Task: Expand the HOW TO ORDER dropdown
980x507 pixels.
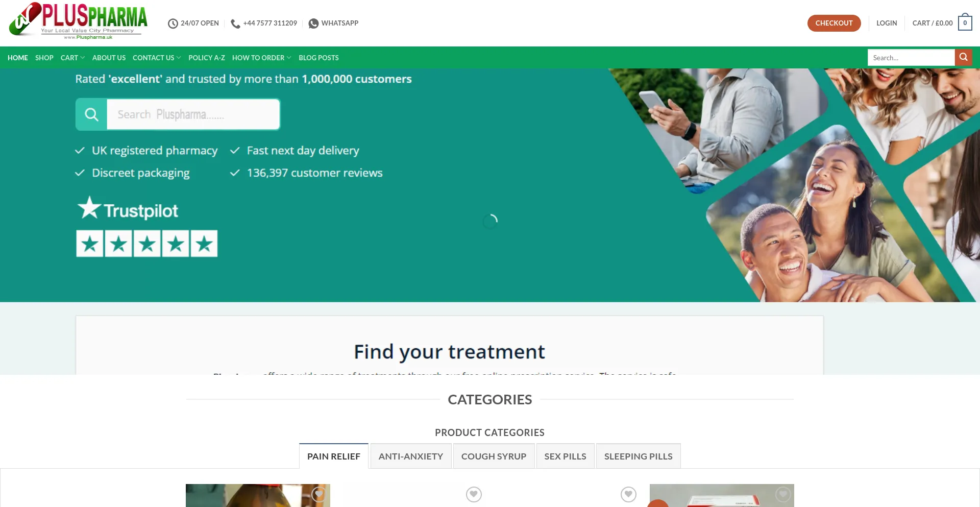Action: [x=261, y=58]
